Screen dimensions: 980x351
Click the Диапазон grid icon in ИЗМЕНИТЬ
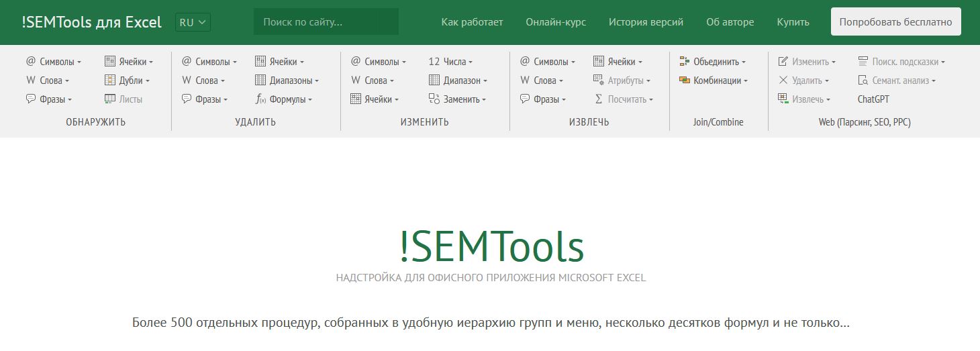tap(434, 81)
